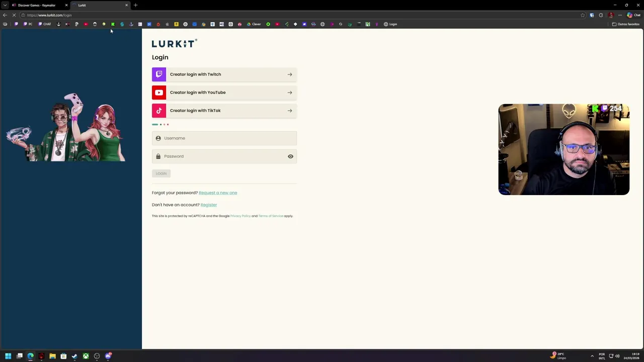The image size is (644, 362).
Task: Open Outros favoritos bookmarks folder
Action: [625, 24]
